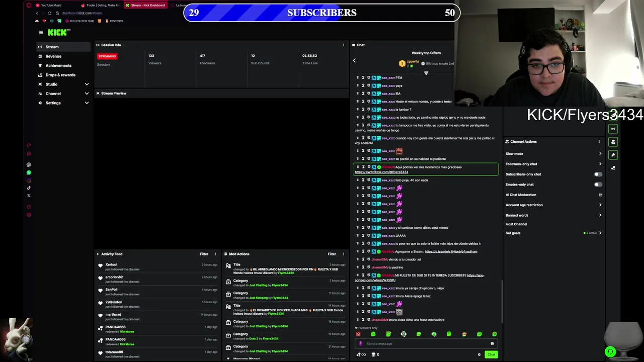Open Channel Actions three-dot menu
This screenshot has height=362, width=644.
coord(599,142)
